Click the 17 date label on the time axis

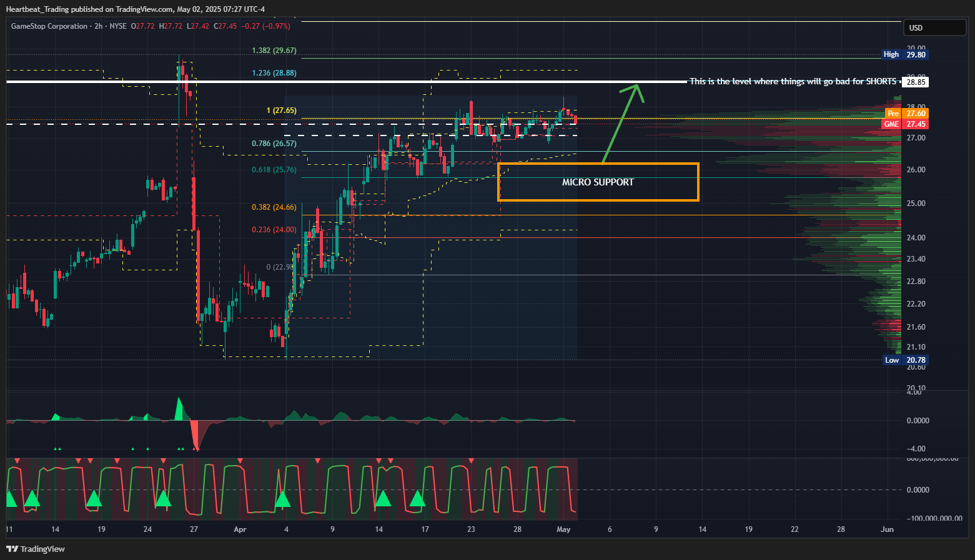[425, 529]
